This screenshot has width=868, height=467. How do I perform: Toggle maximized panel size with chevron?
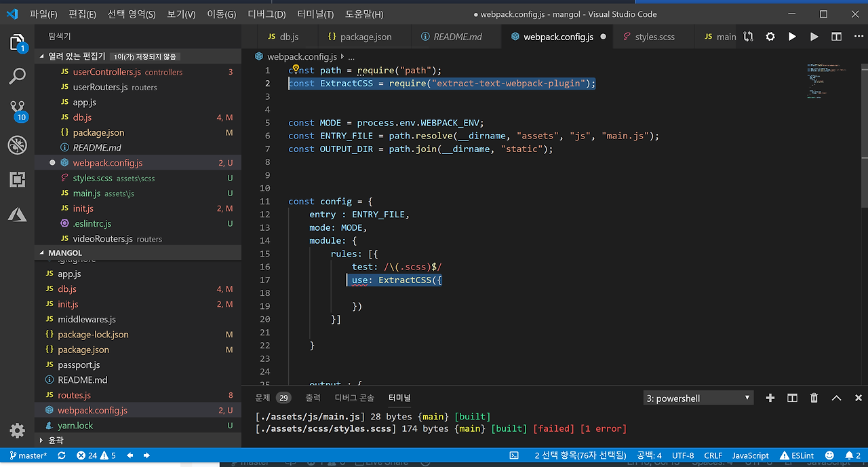click(x=836, y=398)
